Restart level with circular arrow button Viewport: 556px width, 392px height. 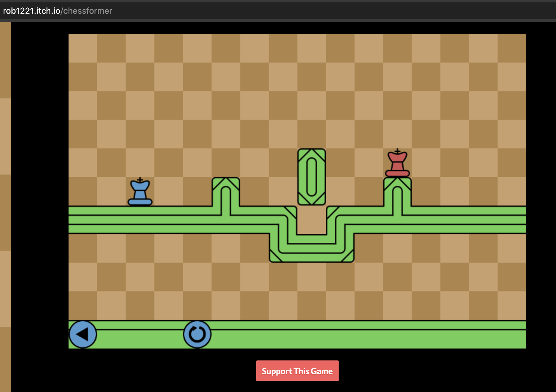click(x=197, y=334)
